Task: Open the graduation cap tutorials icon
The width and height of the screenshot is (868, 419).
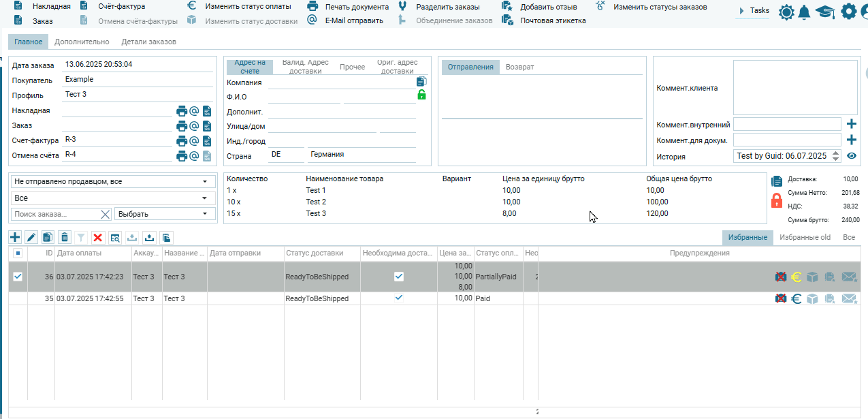Action: click(x=825, y=12)
